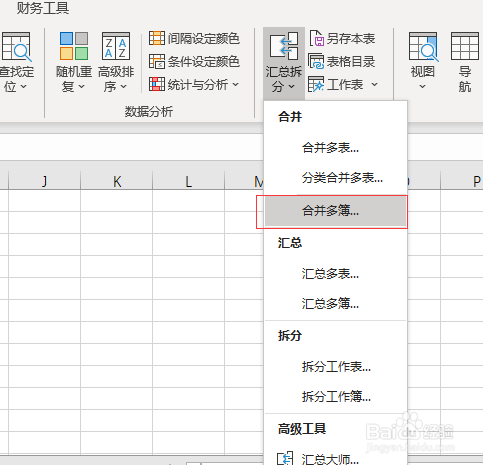Click the 随机重复 colored squares icon

click(74, 46)
